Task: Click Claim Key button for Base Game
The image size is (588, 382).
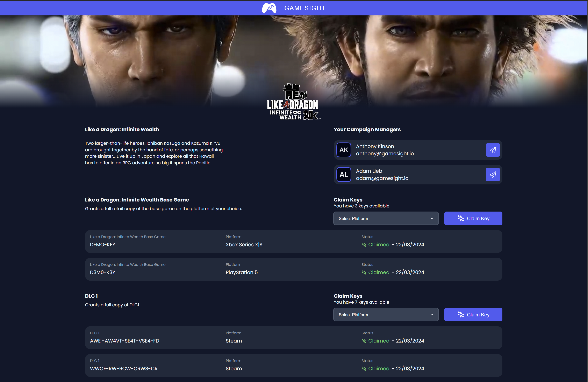Action: 473,218
